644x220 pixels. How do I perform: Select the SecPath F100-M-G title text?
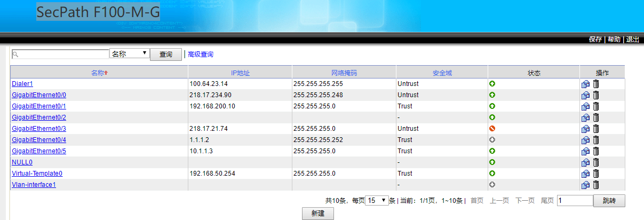tap(98, 12)
